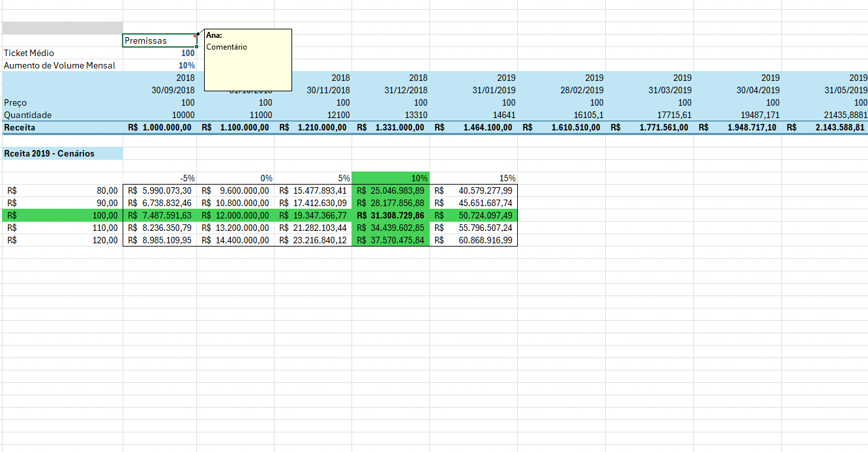Click scenario cell R$ 7.487.591,63
The image size is (868, 452).
[x=160, y=215]
